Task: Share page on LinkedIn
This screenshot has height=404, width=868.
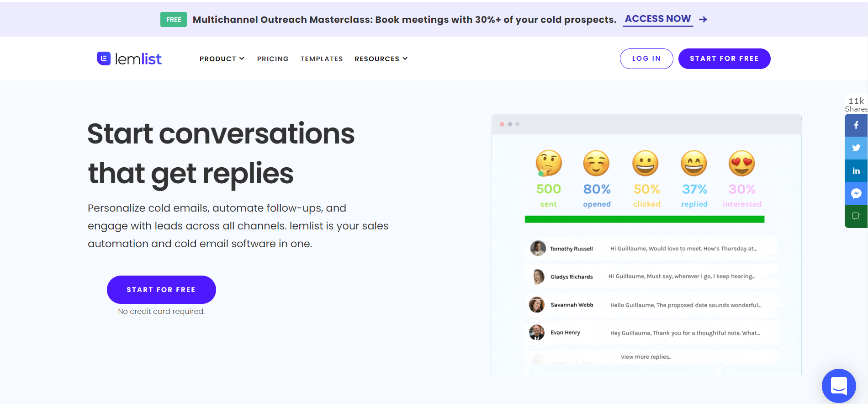Action: coord(856,171)
